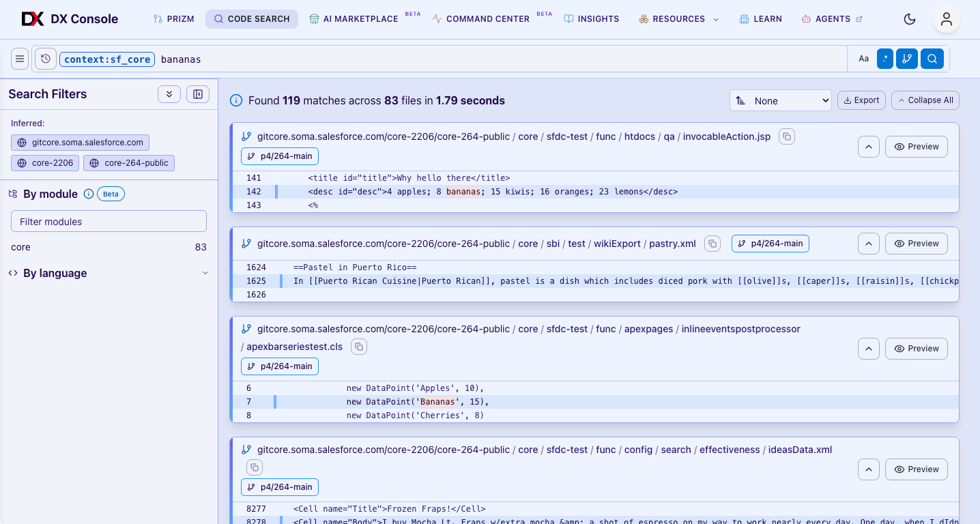
Task: Toggle branch search option in search bar
Action: 907,59
